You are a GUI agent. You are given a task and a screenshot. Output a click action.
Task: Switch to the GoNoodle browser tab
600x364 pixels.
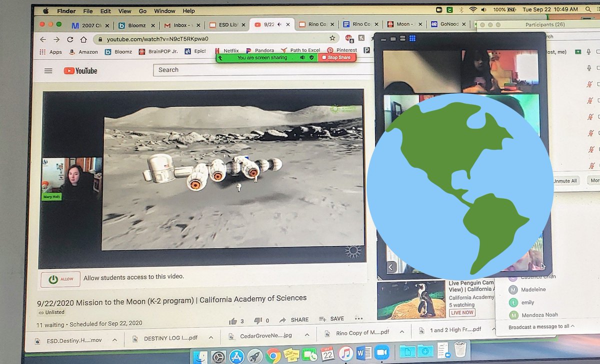[449, 24]
